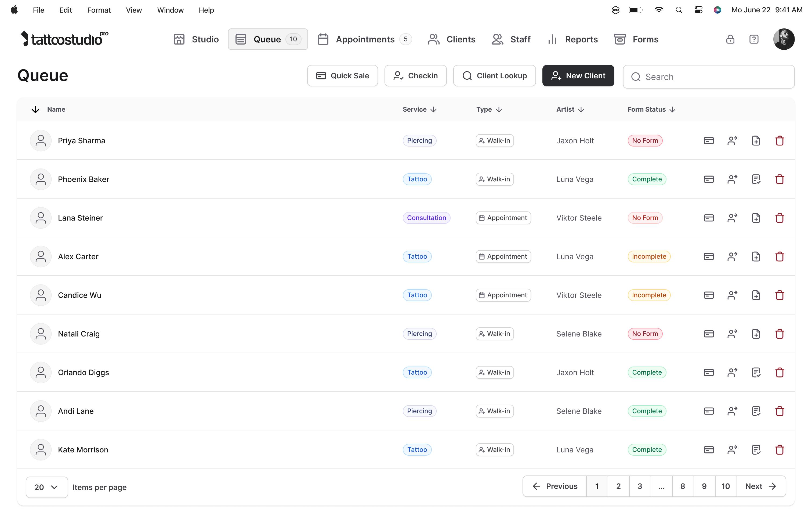Viewport: 812px width, 527px height.
Task: Open the Clients tab
Action: [x=451, y=39]
